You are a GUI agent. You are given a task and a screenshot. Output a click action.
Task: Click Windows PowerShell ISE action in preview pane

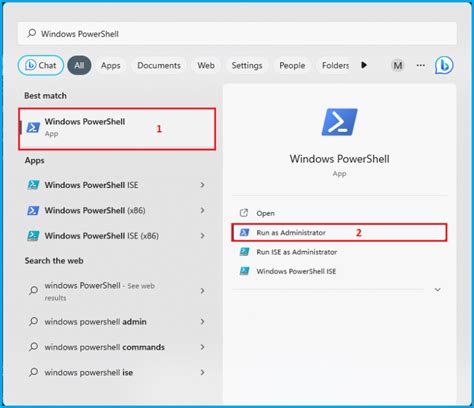click(339, 271)
